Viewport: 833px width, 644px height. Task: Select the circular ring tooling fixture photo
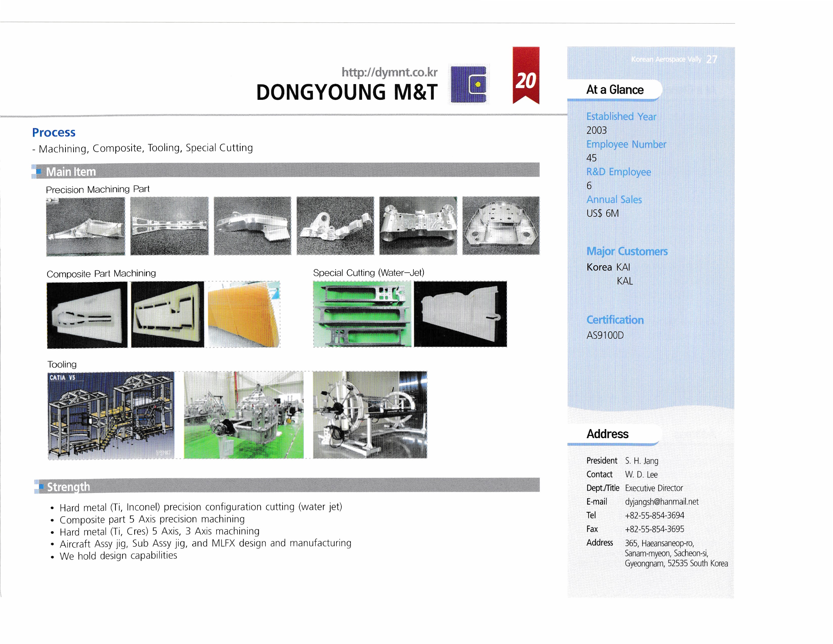370,415
